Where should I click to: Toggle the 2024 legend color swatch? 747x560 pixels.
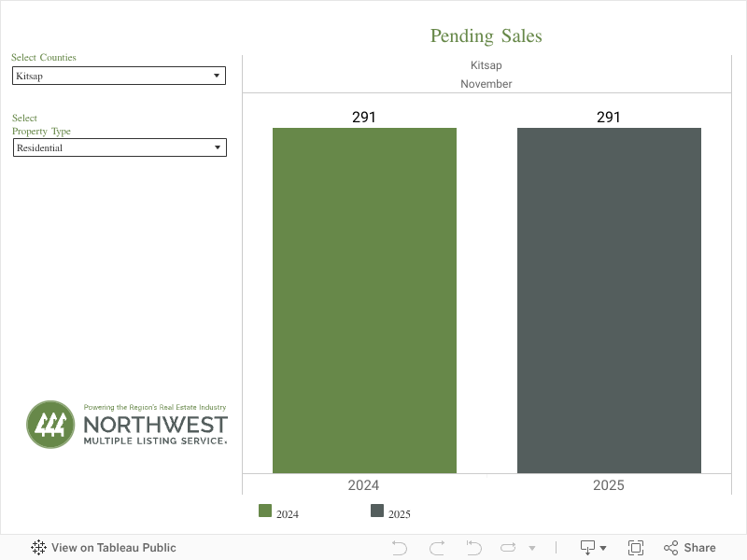tap(265, 511)
